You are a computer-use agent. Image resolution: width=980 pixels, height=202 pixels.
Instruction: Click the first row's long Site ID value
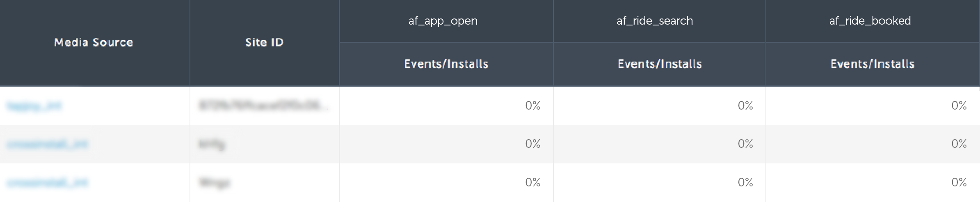click(263, 106)
